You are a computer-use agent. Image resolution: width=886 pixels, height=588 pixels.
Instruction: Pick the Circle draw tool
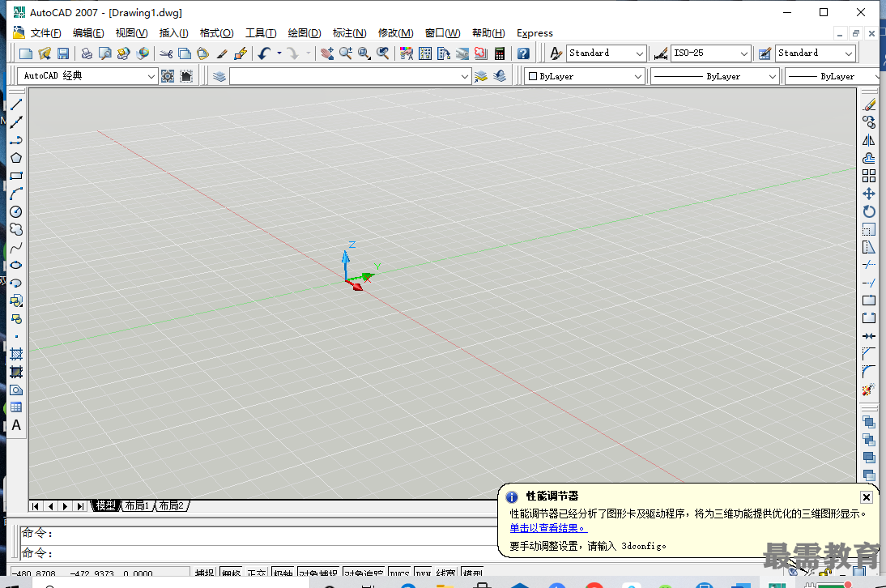[16, 212]
